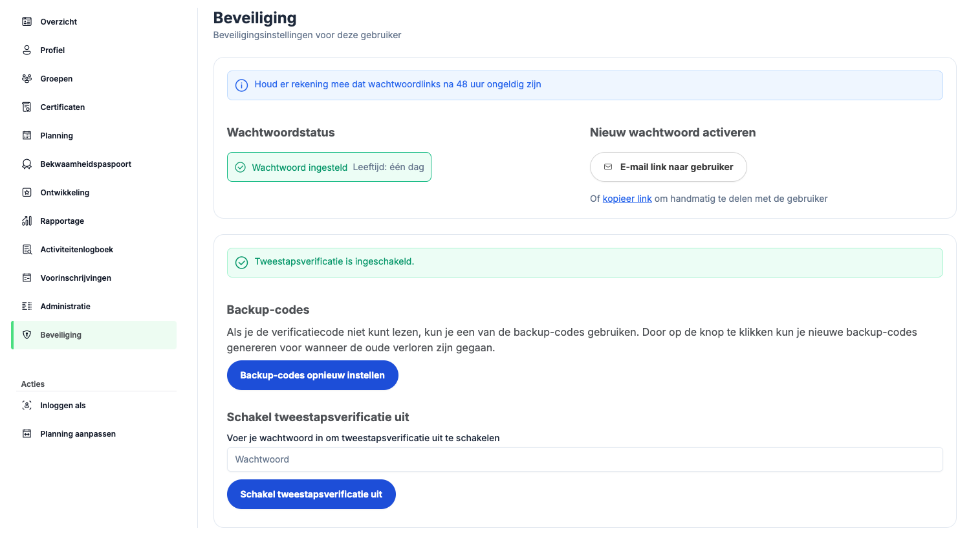
Task: Navigate to Voorinschrijvingen
Action: [x=76, y=278]
